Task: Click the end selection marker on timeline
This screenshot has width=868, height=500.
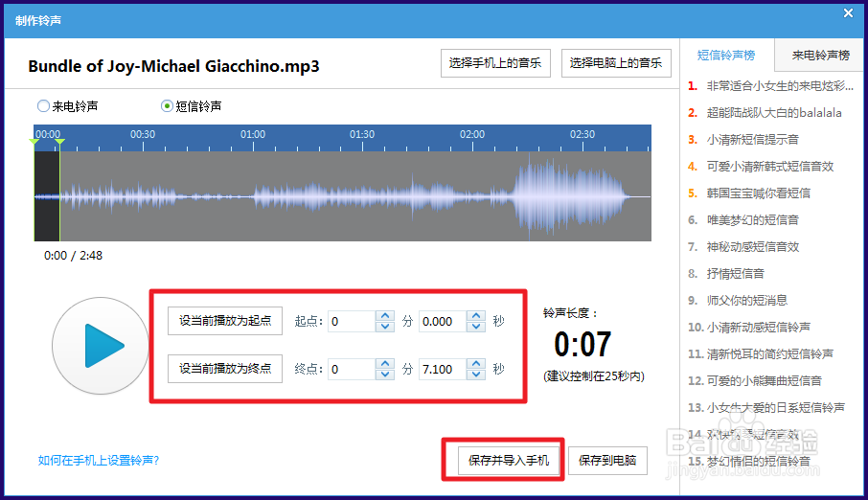Action: pos(59,143)
